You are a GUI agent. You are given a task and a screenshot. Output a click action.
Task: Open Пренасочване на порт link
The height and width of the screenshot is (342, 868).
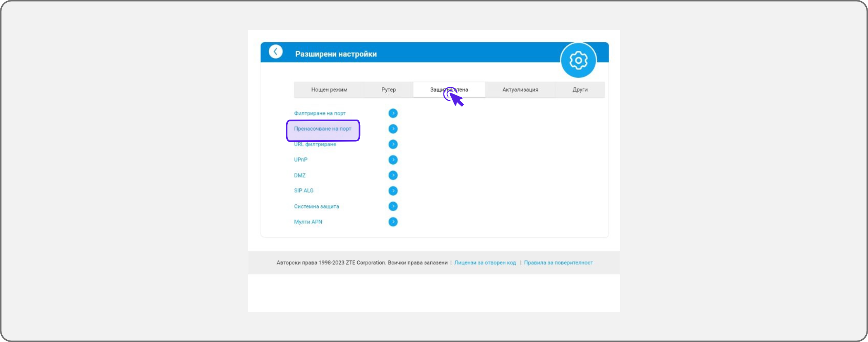coord(323,129)
